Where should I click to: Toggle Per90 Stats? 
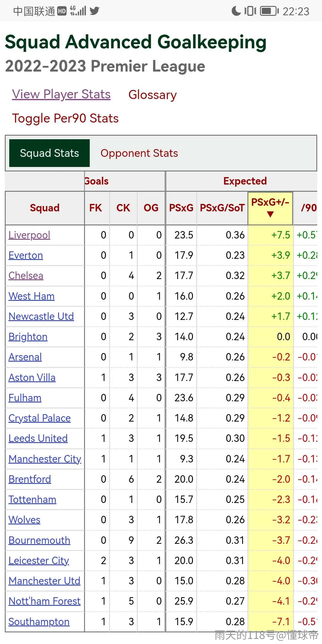pyautogui.click(x=65, y=118)
